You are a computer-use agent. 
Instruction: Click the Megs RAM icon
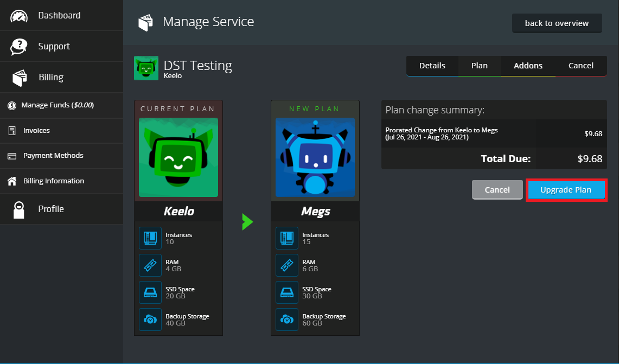[x=286, y=265]
